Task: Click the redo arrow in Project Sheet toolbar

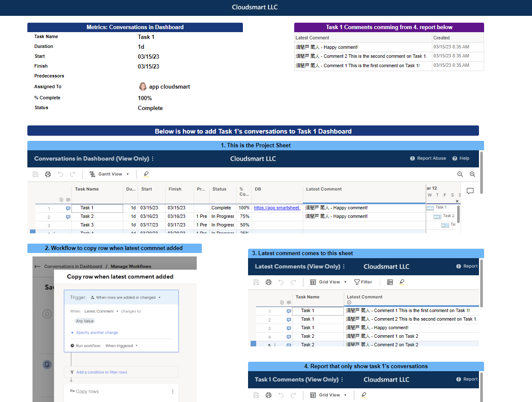Action: [x=72, y=174]
